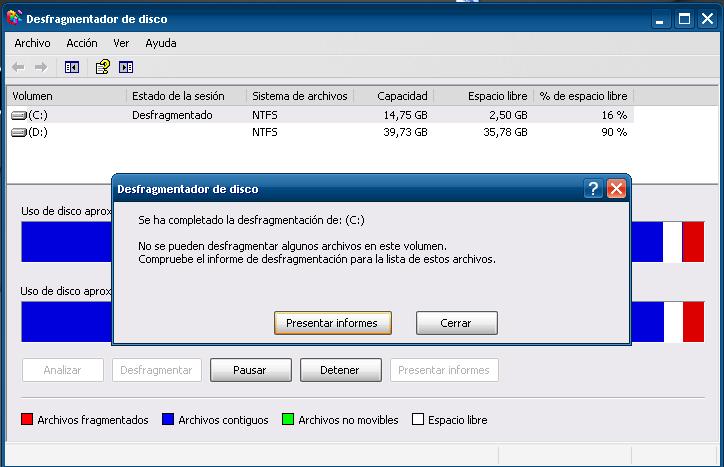Open the Ver menu
This screenshot has height=467, width=724.
121,43
